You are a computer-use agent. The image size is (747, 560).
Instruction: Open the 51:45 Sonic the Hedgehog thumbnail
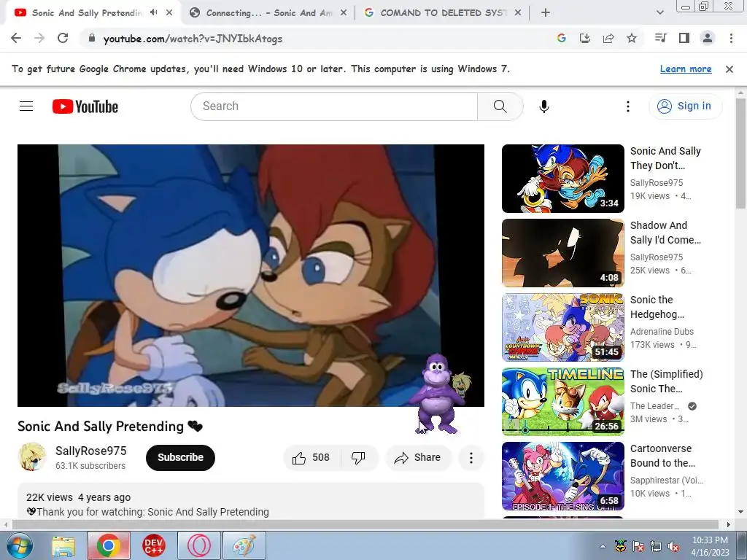(x=562, y=327)
